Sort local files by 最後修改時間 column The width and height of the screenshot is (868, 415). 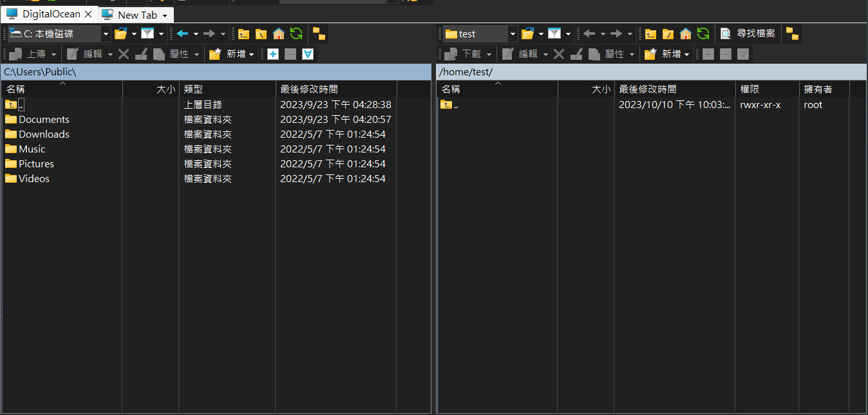[x=335, y=89]
